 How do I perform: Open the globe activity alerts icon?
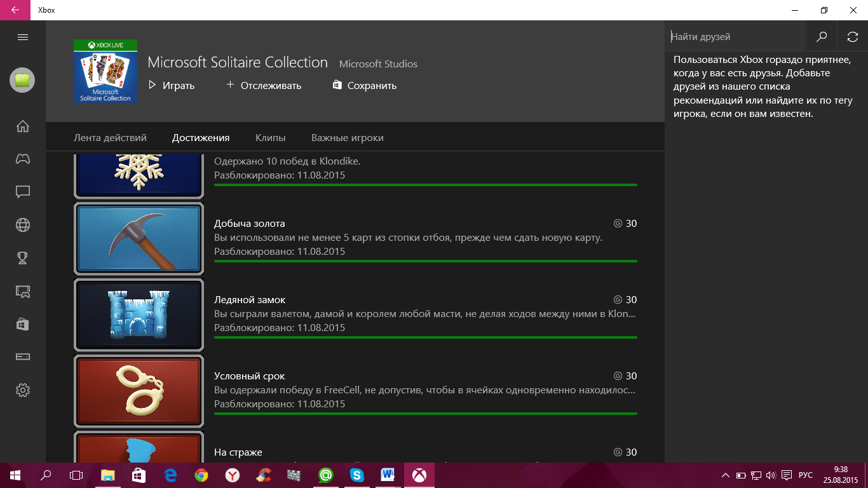(23, 225)
